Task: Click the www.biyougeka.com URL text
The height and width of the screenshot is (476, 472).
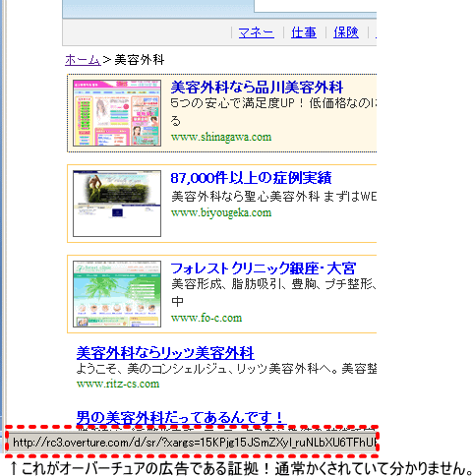Action: coord(221,212)
